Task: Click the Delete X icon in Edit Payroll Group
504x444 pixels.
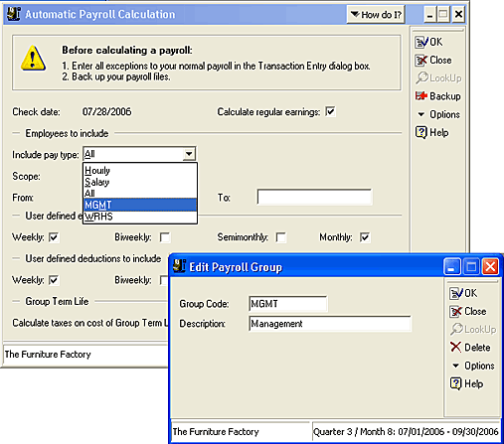Action: (x=456, y=348)
